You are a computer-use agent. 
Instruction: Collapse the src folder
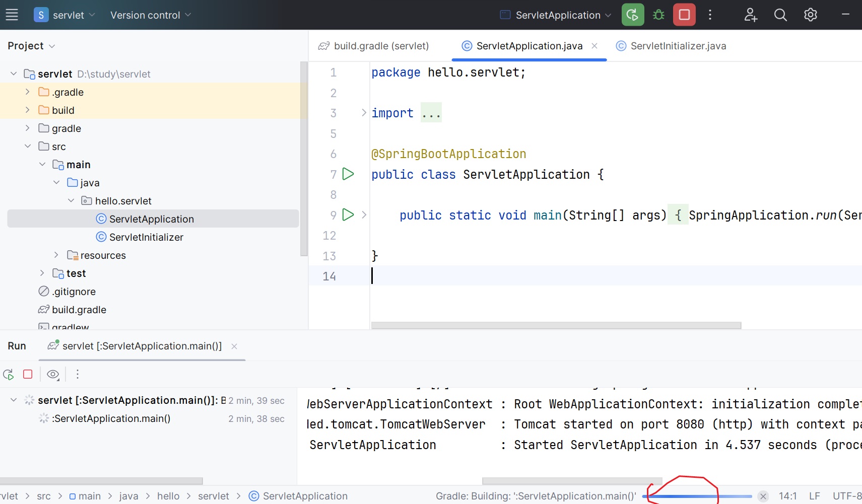(x=28, y=146)
